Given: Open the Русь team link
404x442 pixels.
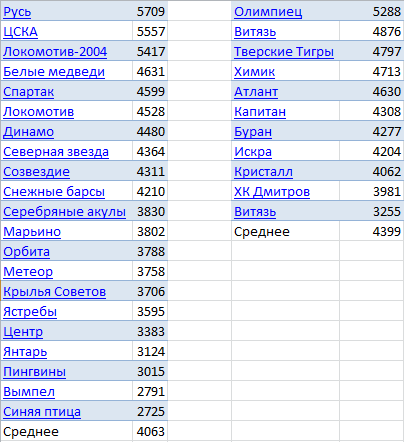Looking at the screenshot, I should point(17,12).
